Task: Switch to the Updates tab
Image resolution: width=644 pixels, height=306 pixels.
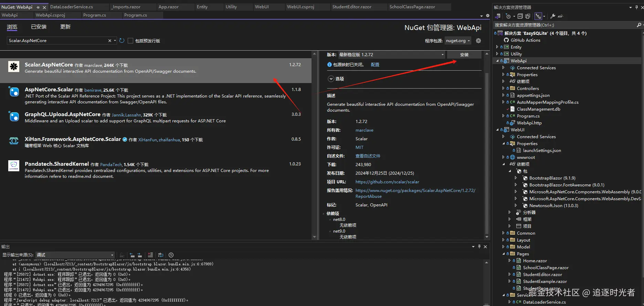Action: 65,27
